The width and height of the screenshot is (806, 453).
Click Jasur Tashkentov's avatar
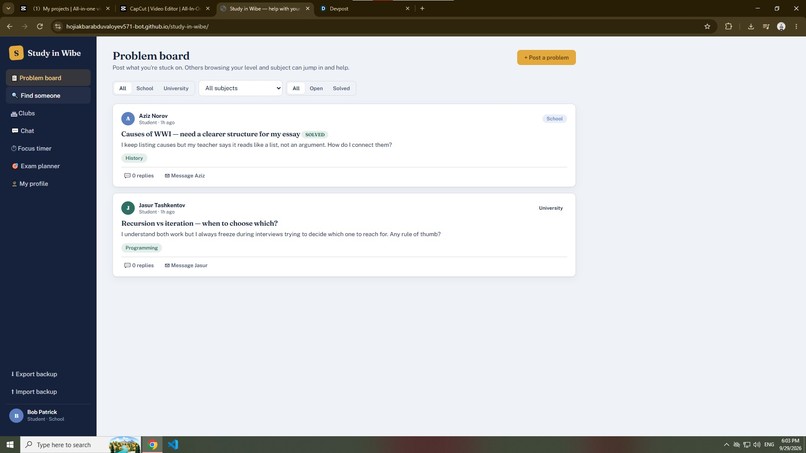[128, 208]
